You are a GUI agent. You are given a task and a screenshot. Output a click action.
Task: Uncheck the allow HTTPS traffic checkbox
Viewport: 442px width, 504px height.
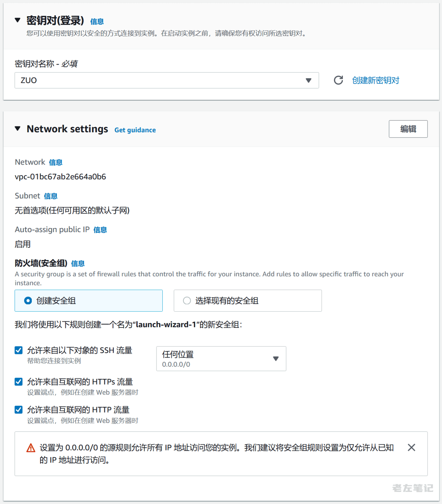click(19, 382)
